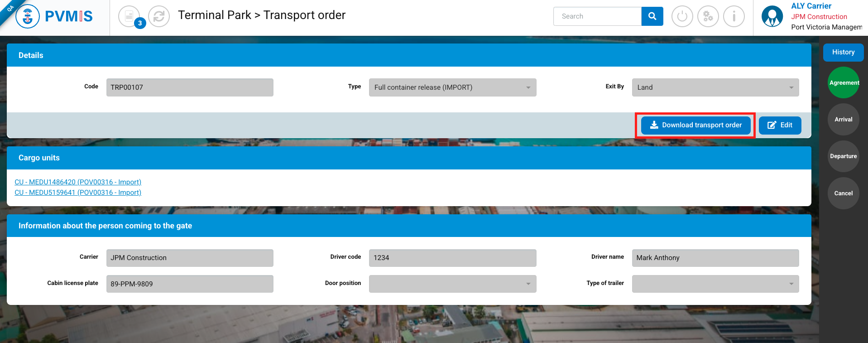Click into the Search input field

(597, 16)
